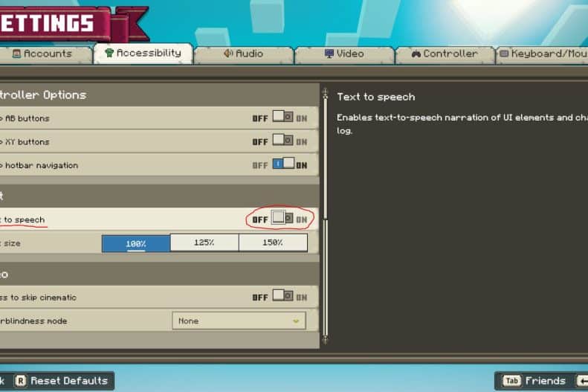Viewport: 588px width, 392px height.
Task: Click the OFF label for text to speech
Action: pyautogui.click(x=260, y=220)
